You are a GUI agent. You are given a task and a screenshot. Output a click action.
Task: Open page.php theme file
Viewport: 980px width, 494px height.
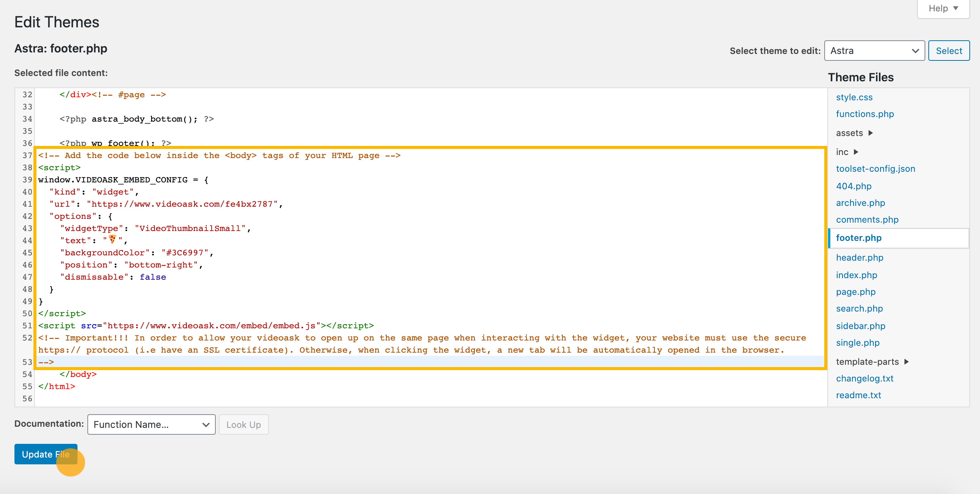(855, 292)
